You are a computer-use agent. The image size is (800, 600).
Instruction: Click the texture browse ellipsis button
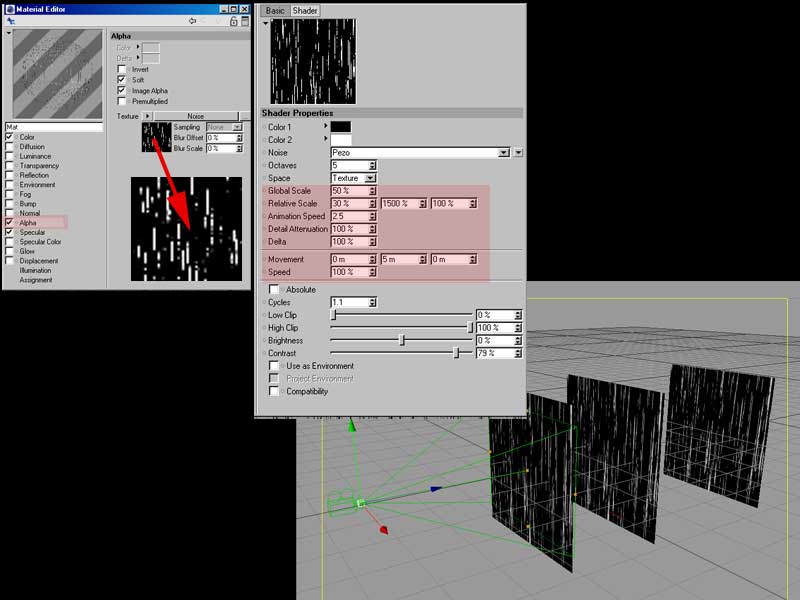(x=244, y=116)
